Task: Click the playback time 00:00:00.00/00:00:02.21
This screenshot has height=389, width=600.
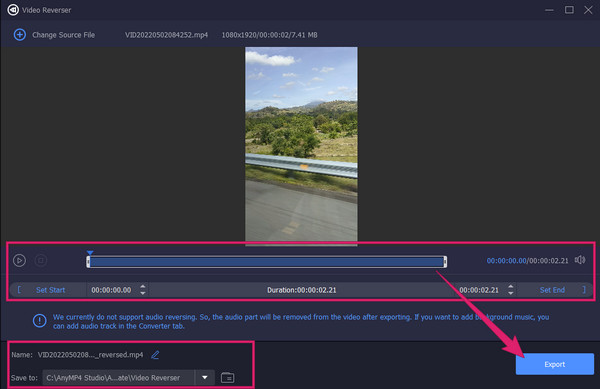Action: tap(527, 260)
